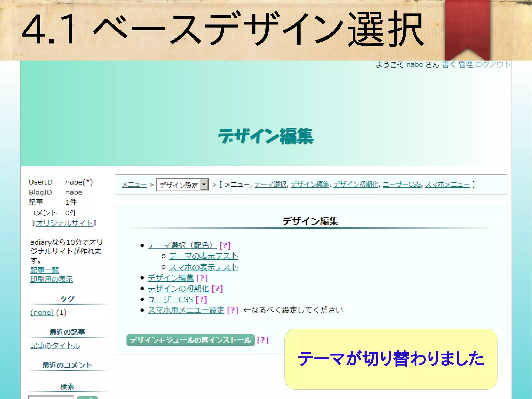The image size is (532, 399).
Task: Open スマホメニュー in breadcrumb bar
Action: coord(447,184)
